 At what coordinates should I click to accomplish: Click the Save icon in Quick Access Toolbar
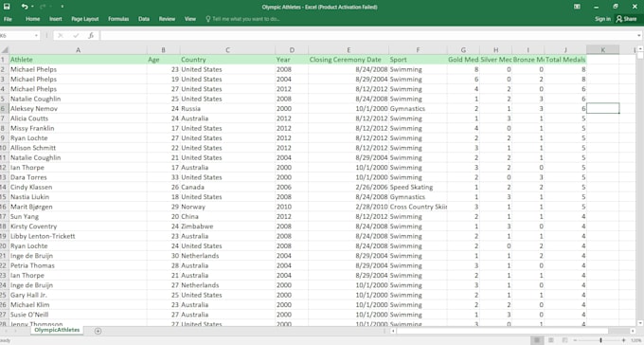(7, 7)
